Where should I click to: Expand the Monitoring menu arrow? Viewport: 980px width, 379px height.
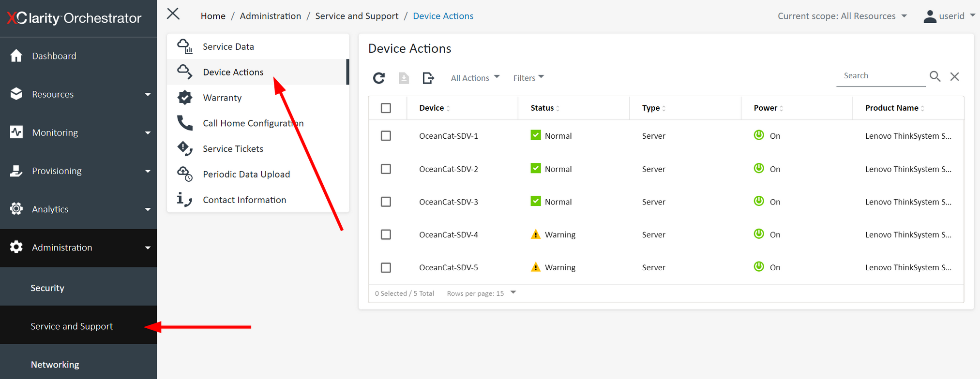pos(148,133)
